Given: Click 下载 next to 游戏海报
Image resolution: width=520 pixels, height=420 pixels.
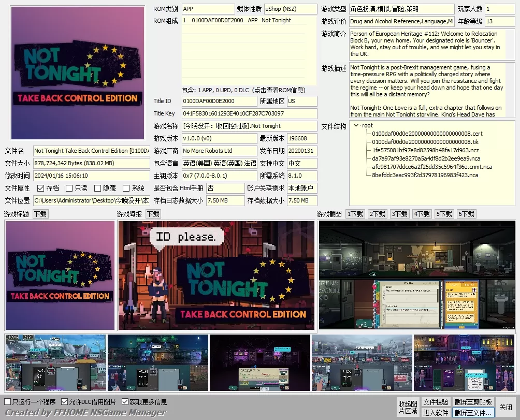Looking at the screenshot, I should [153, 213].
